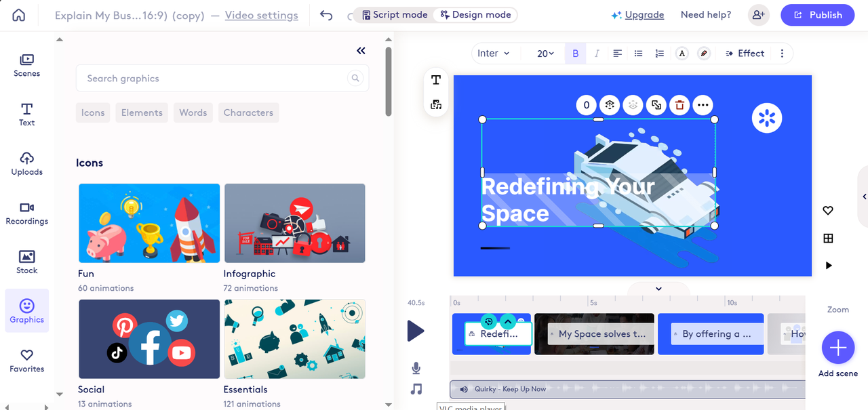Add a text box with the T tool
868x410 pixels.
(x=436, y=80)
